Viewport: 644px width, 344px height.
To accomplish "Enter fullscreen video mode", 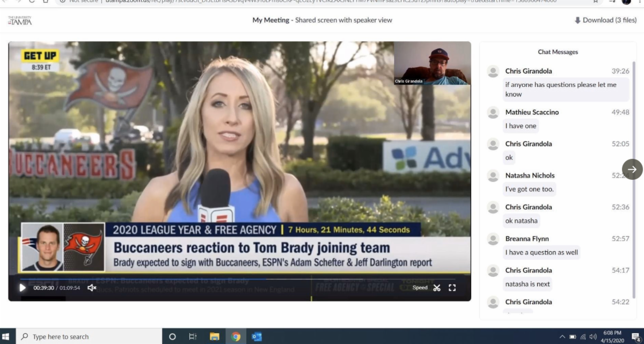I will [x=452, y=288].
